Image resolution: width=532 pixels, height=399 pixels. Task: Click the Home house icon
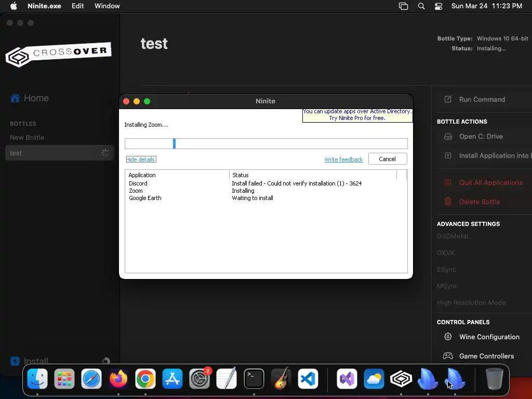[x=15, y=98]
